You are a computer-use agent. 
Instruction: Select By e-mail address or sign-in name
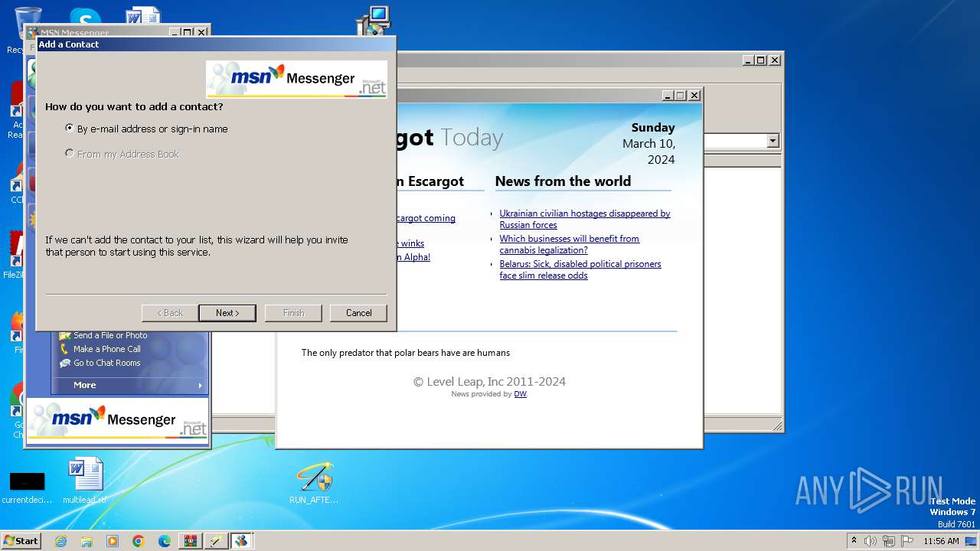[146, 129]
